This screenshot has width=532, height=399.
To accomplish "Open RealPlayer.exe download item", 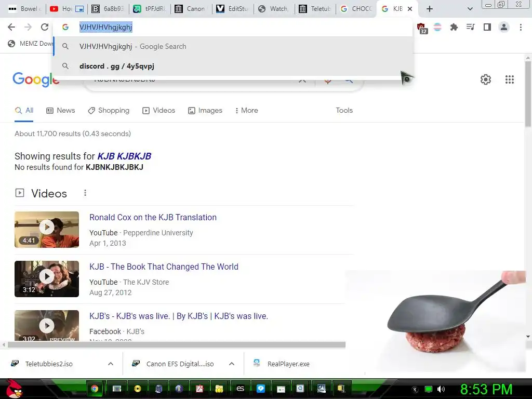I will pos(282,364).
